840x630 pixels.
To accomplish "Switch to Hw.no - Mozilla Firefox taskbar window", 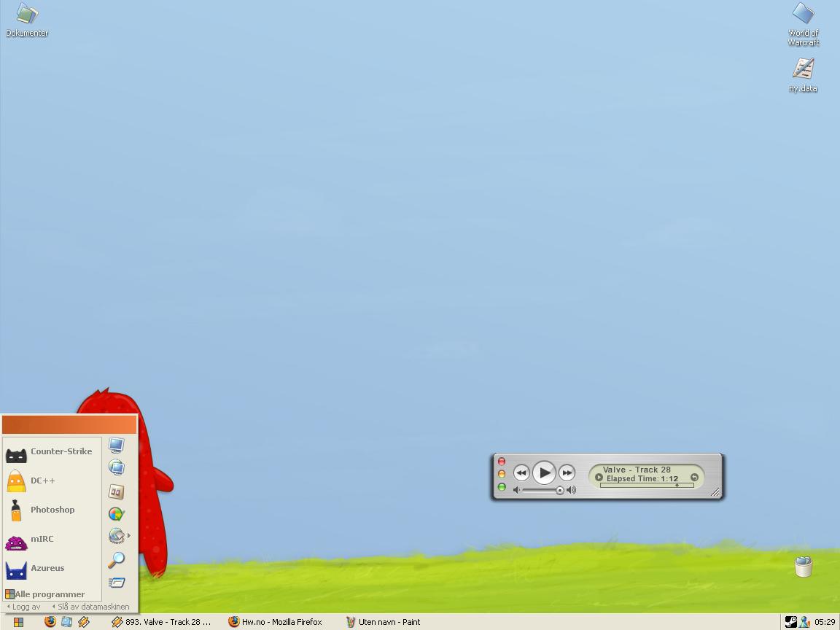I will pyautogui.click(x=276, y=622).
